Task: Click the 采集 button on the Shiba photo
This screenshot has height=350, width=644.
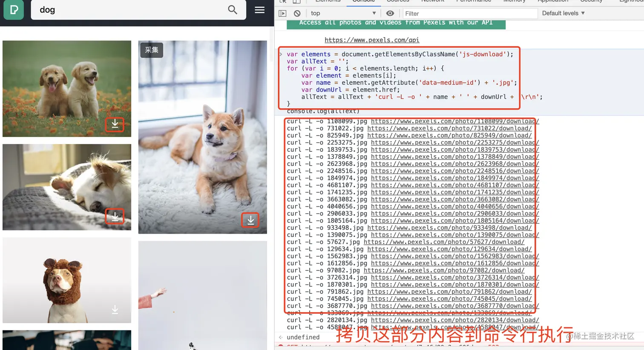Action: click(152, 50)
